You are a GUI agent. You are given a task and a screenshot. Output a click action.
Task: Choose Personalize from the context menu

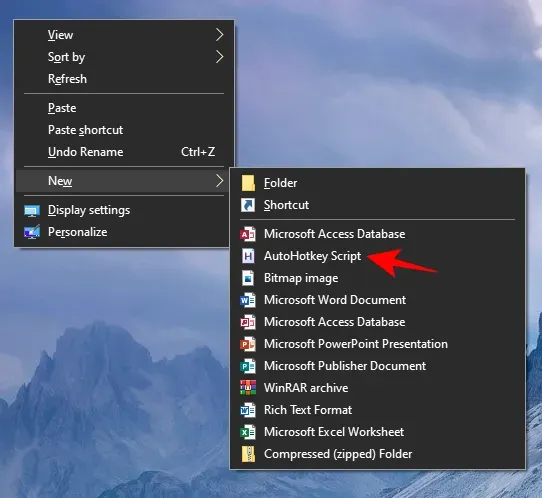coord(124,232)
